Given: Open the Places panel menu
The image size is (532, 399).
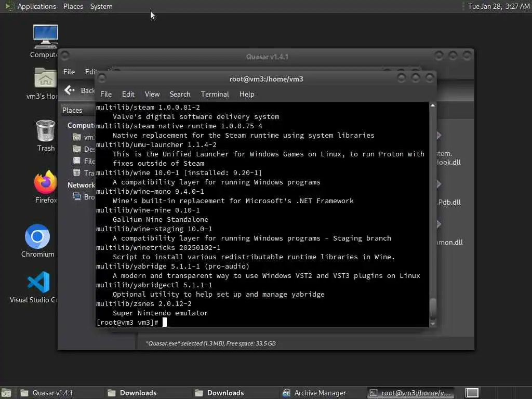Looking at the screenshot, I should pos(73,6).
